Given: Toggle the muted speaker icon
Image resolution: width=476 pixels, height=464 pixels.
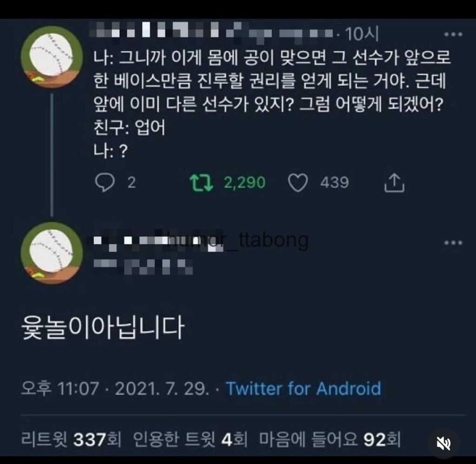Looking at the screenshot, I should 443,444.
